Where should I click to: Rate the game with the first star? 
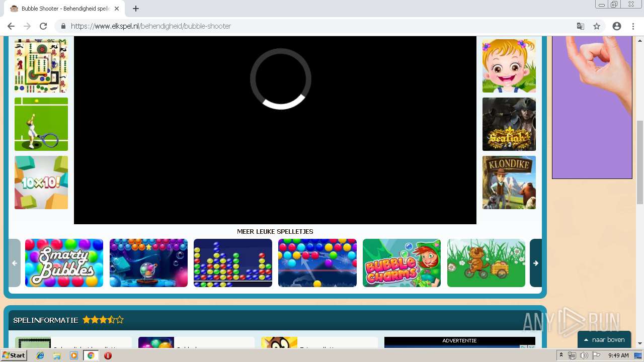pyautogui.click(x=87, y=320)
